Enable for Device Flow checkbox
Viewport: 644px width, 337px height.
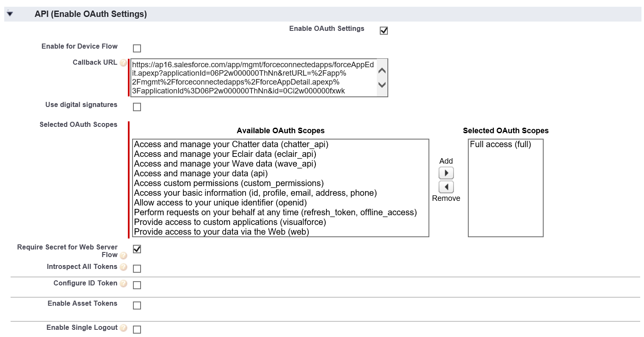click(137, 48)
